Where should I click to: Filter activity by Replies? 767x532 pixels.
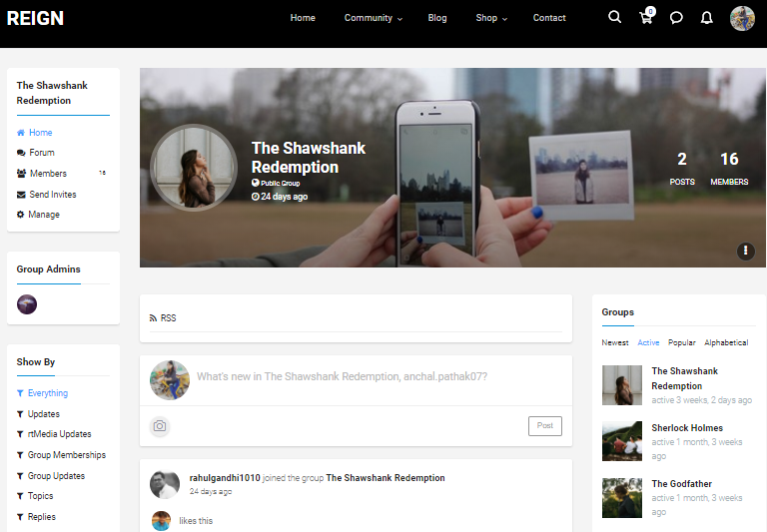coord(36,517)
